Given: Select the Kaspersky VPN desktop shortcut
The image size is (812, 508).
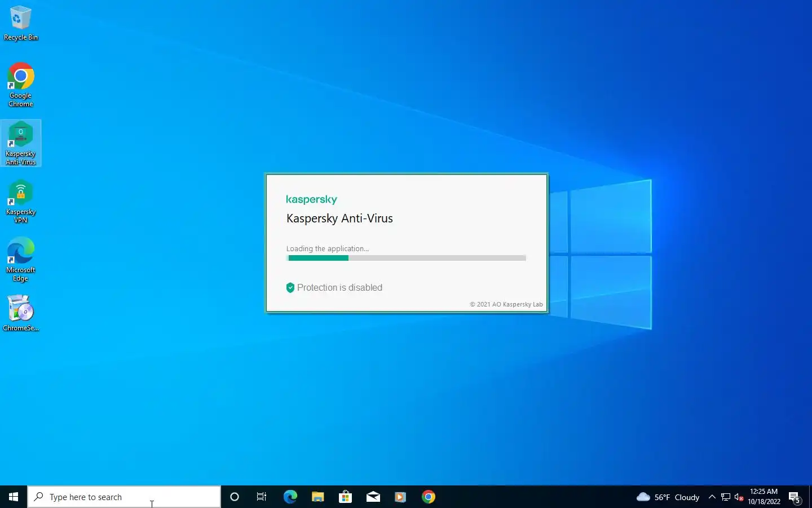Looking at the screenshot, I should point(21,202).
